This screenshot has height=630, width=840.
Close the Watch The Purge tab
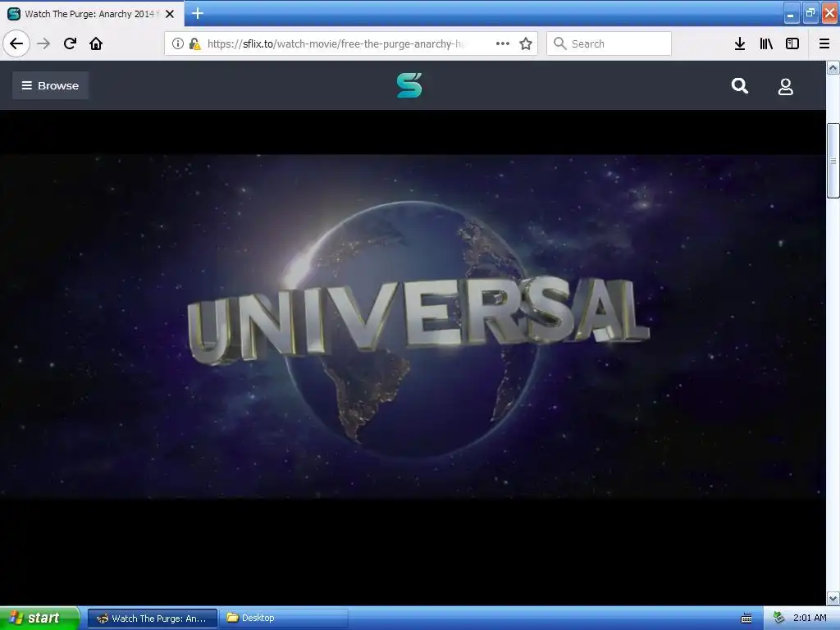coord(170,14)
